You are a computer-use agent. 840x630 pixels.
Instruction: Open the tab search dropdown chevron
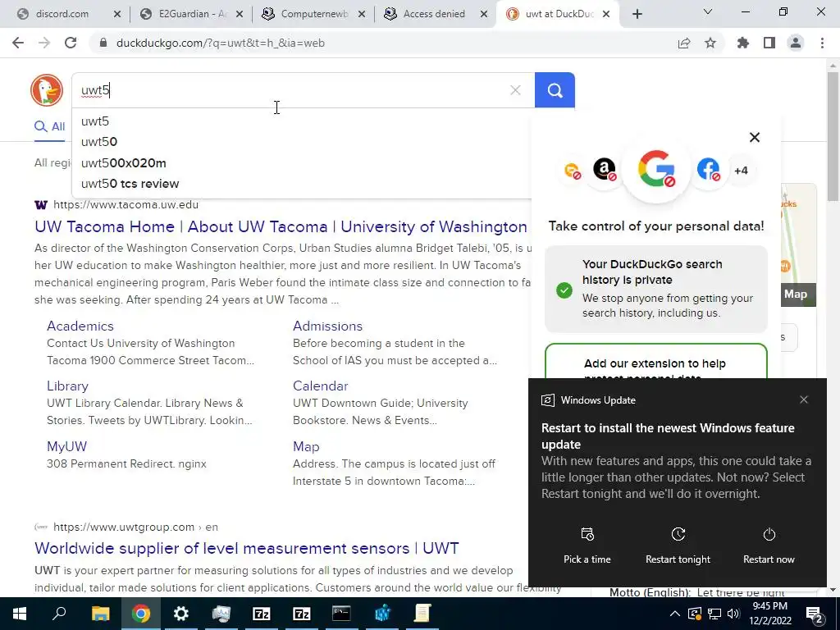click(x=708, y=11)
